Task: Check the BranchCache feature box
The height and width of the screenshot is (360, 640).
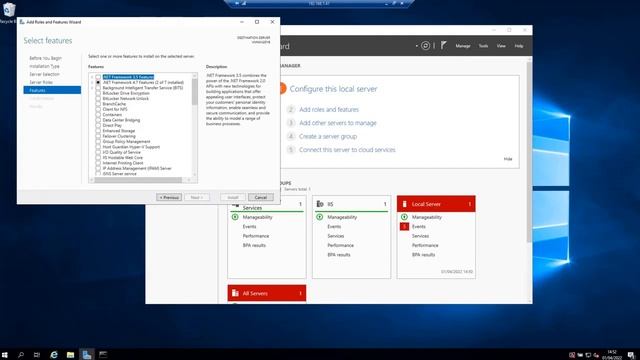Action: (x=98, y=104)
